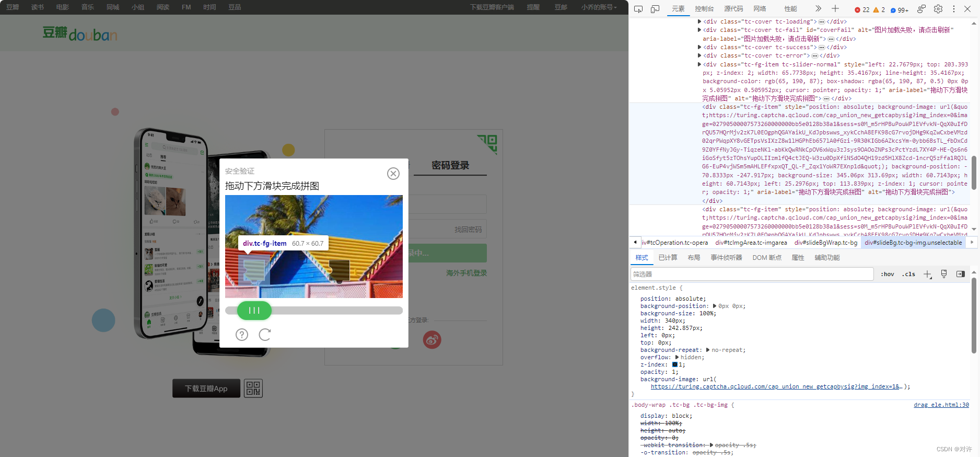This screenshot has width=980, height=457.
Task: Expand the background-position shorthand
Action: coord(715,306)
